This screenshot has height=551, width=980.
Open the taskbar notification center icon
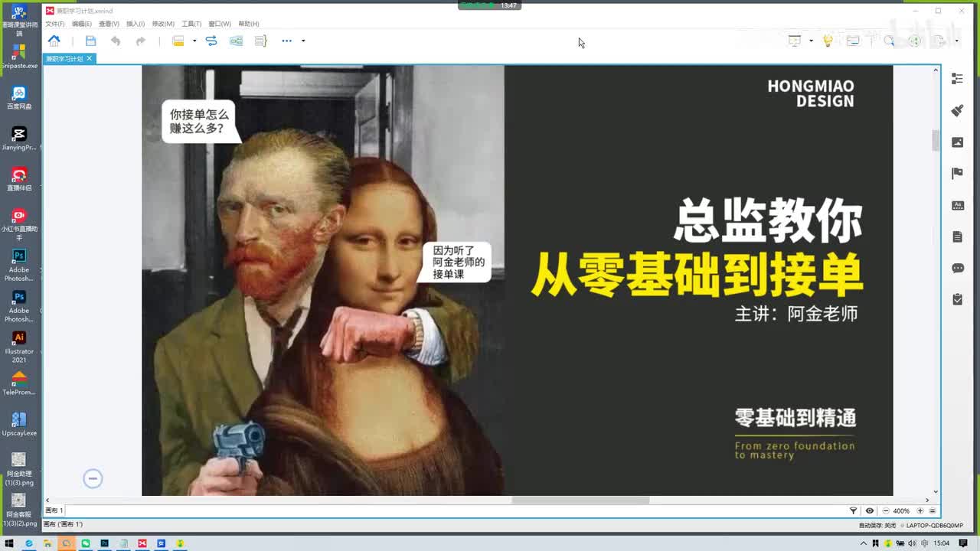pyautogui.click(x=964, y=543)
